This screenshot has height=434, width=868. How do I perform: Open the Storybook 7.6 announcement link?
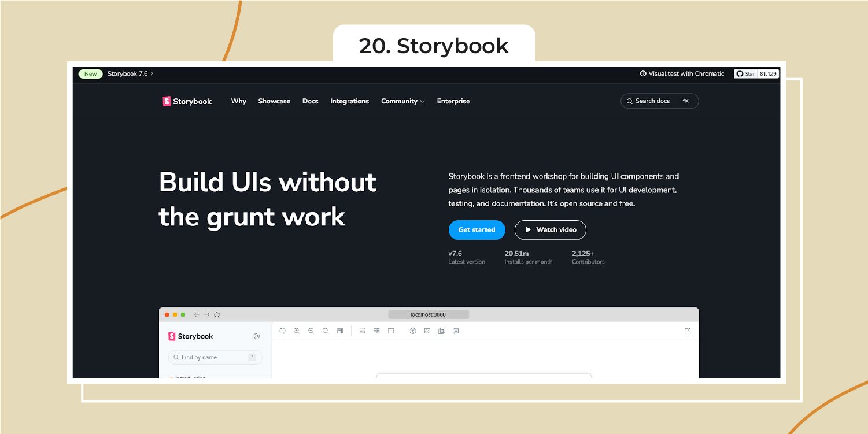pyautogui.click(x=130, y=74)
